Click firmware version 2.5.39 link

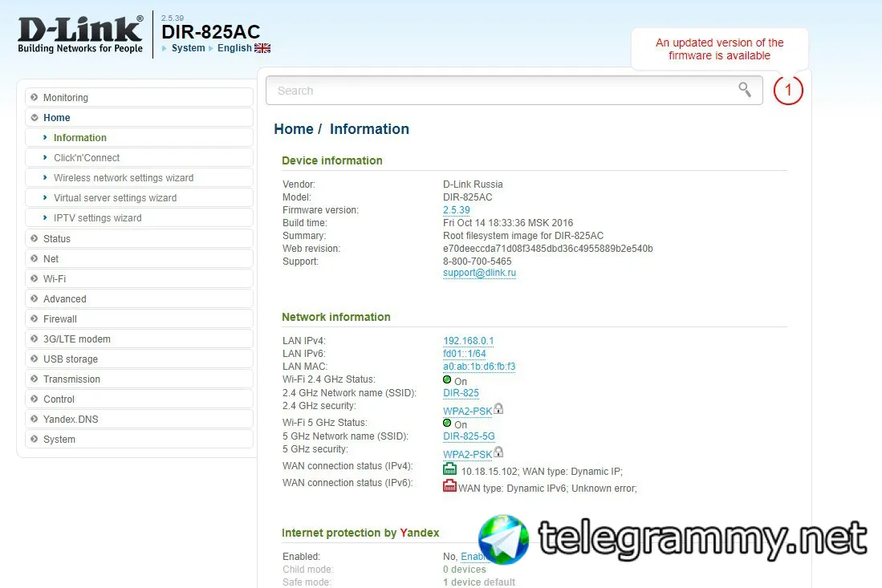(x=456, y=210)
